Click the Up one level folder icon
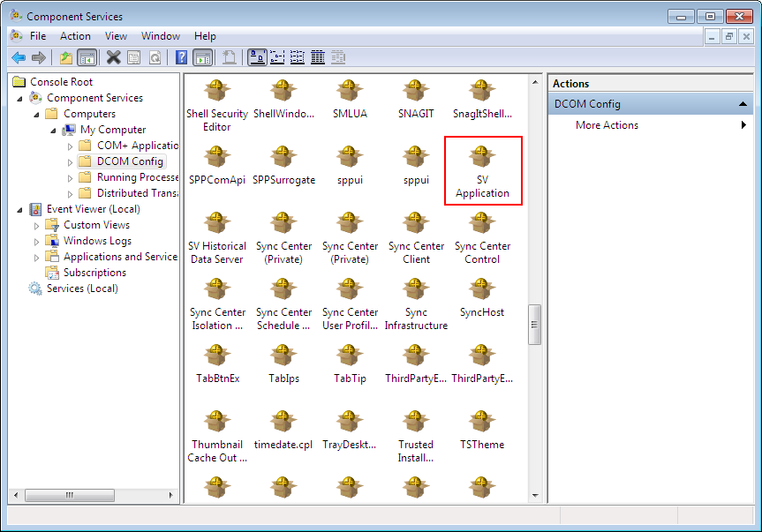The image size is (762, 532). (x=65, y=57)
